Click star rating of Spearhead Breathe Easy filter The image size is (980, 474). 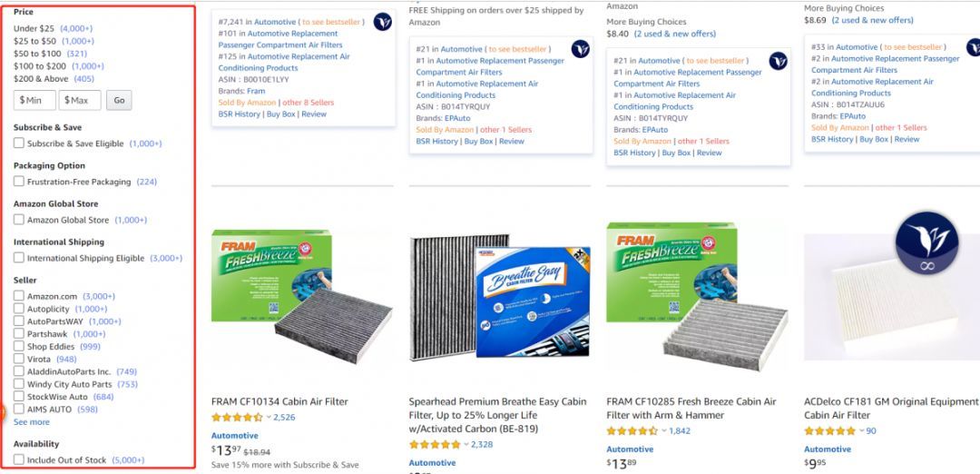(x=435, y=445)
